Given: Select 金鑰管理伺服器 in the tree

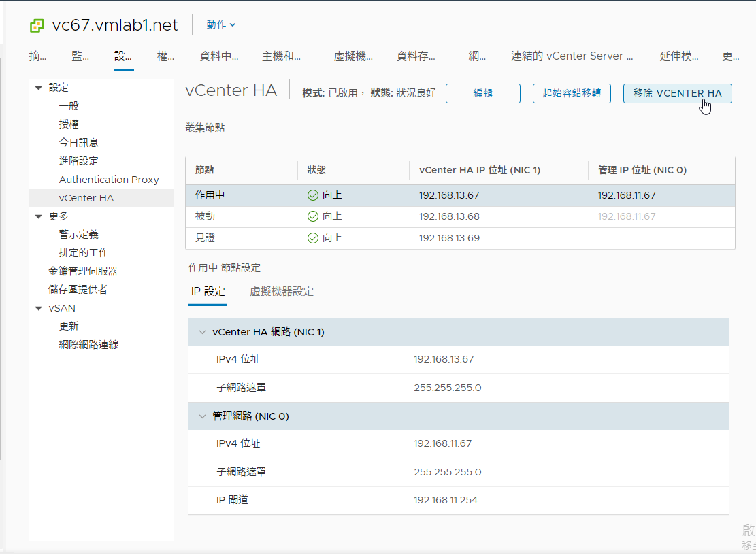Looking at the screenshot, I should (x=83, y=271).
